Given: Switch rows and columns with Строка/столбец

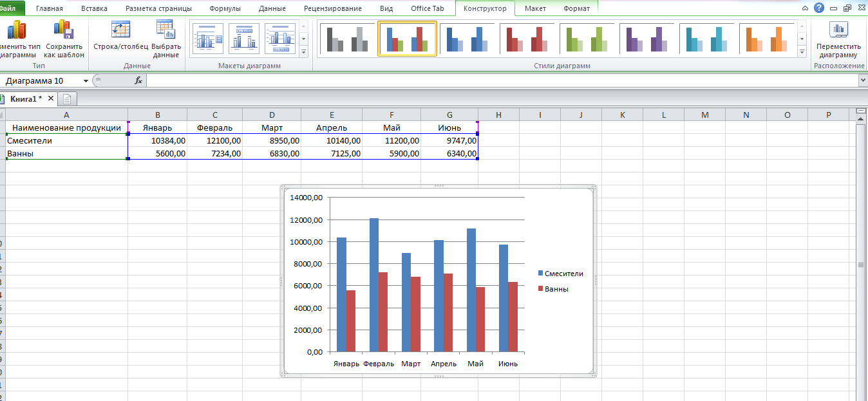Looking at the screenshot, I should 120,30.
